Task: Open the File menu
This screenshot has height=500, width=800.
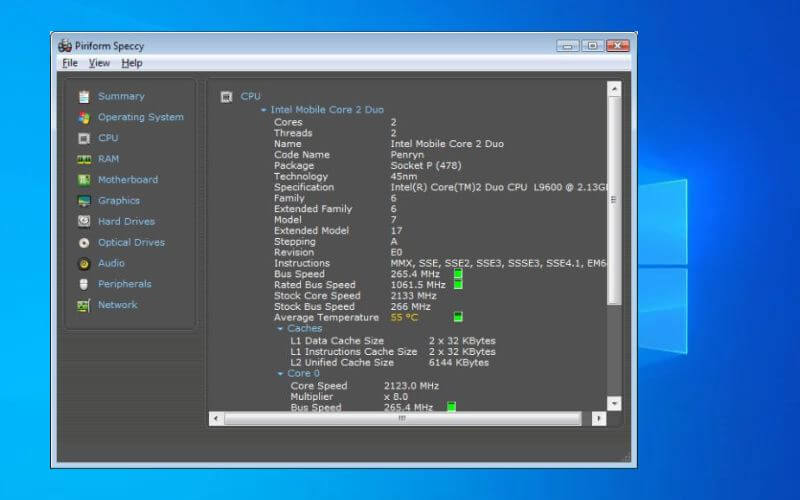Action: tap(69, 63)
